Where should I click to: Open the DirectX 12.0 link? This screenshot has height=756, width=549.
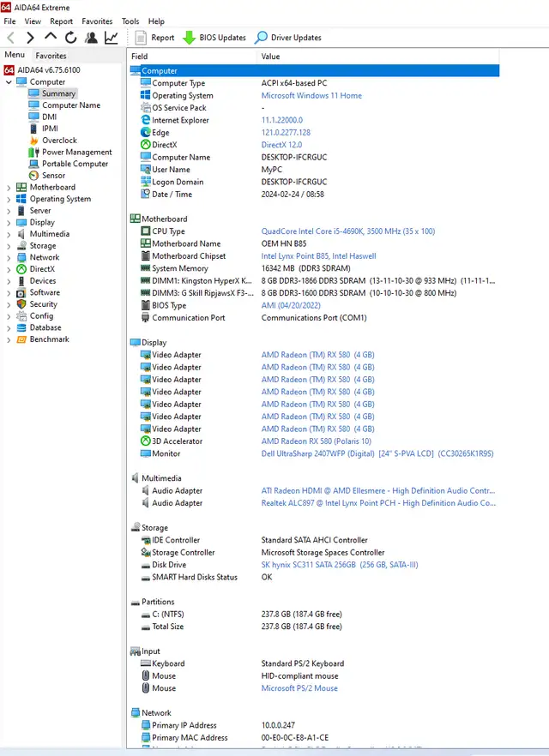point(281,145)
